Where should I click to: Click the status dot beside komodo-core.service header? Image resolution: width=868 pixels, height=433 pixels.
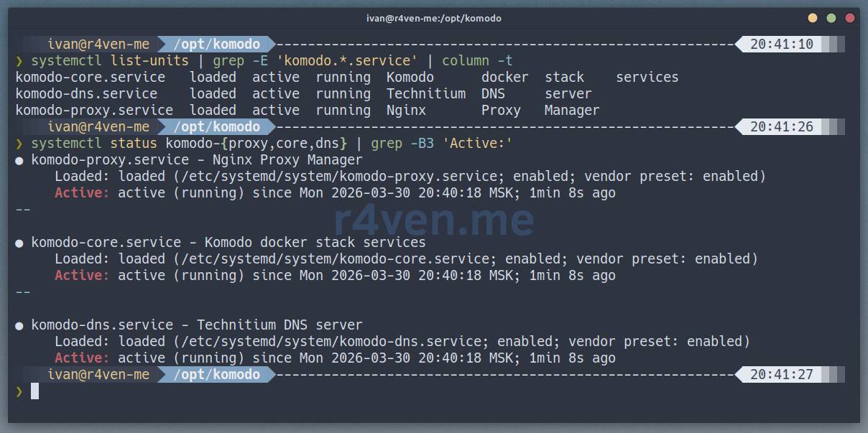19,243
